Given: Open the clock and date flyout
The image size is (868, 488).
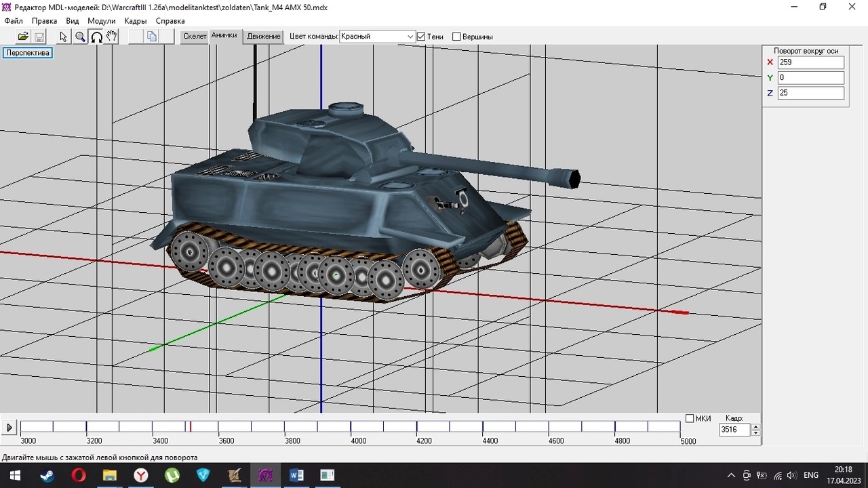Looking at the screenshot, I should point(843,475).
